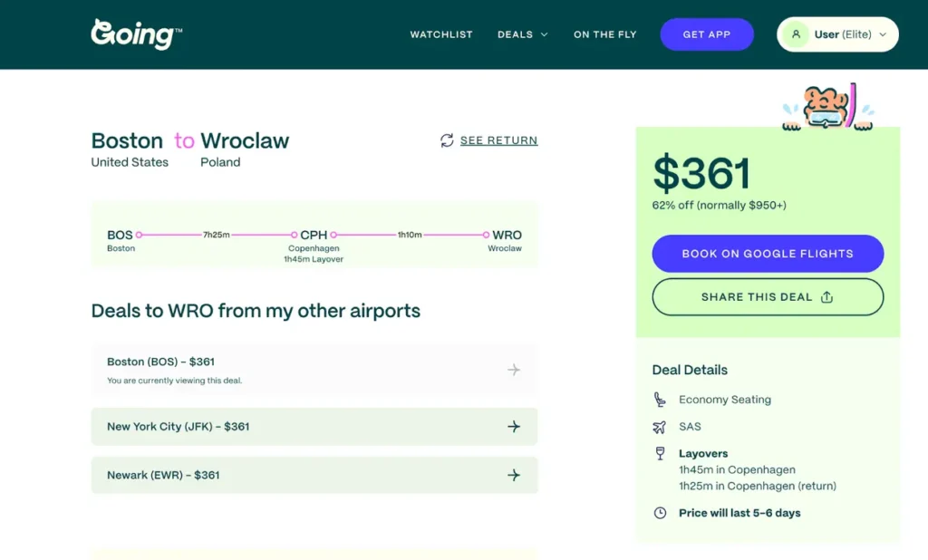Click the snorkeling mascot illustration
The image size is (928, 560).
(827, 102)
